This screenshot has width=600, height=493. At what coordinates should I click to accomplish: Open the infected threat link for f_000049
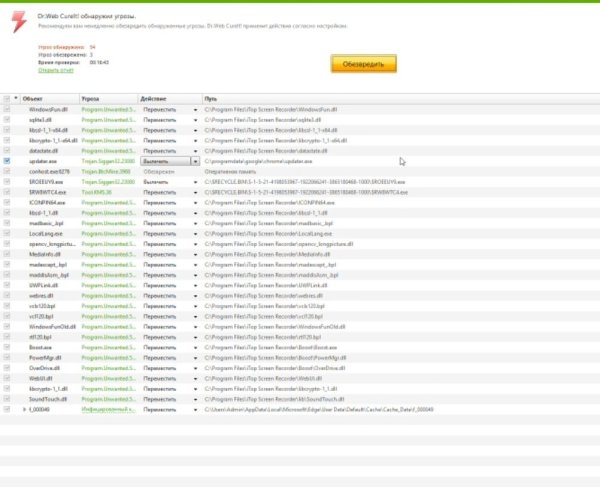108,410
